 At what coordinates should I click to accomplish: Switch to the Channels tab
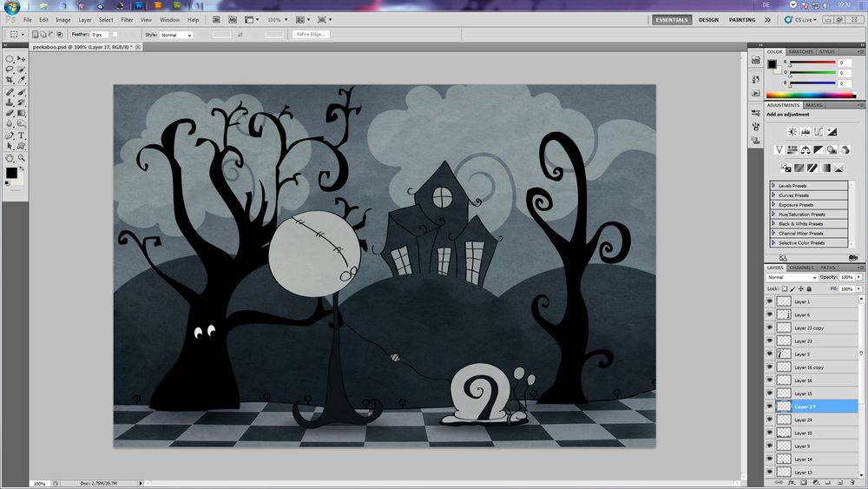[x=801, y=268]
